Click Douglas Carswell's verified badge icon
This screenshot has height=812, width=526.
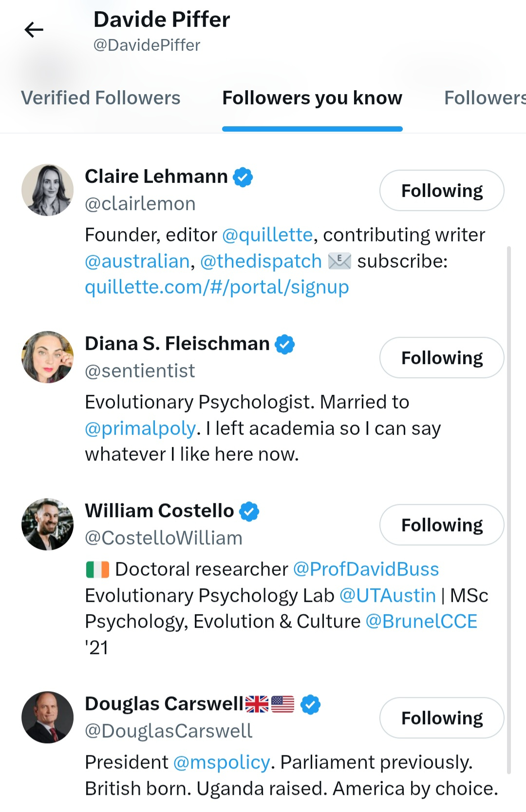tap(310, 704)
